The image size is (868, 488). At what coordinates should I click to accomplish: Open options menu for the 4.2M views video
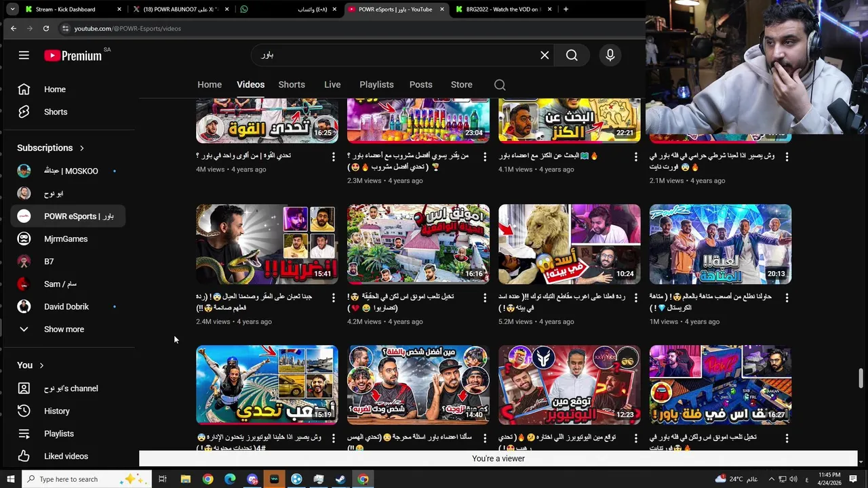484,298
